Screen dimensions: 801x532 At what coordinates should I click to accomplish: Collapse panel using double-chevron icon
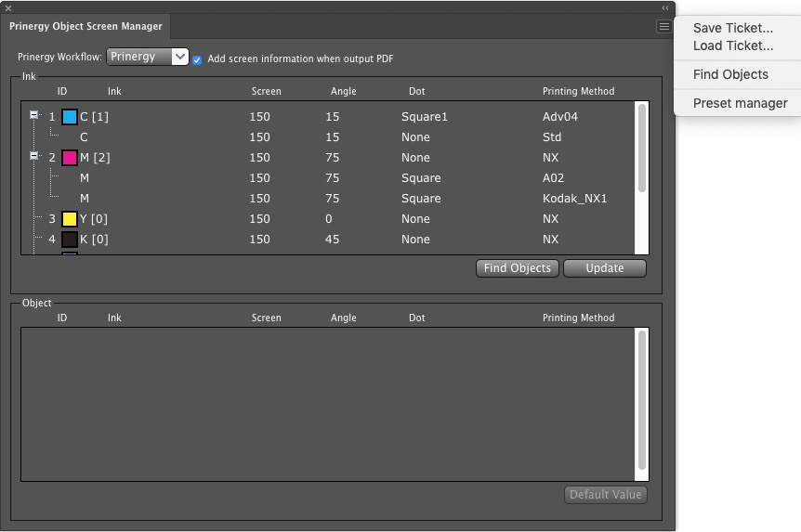point(664,7)
